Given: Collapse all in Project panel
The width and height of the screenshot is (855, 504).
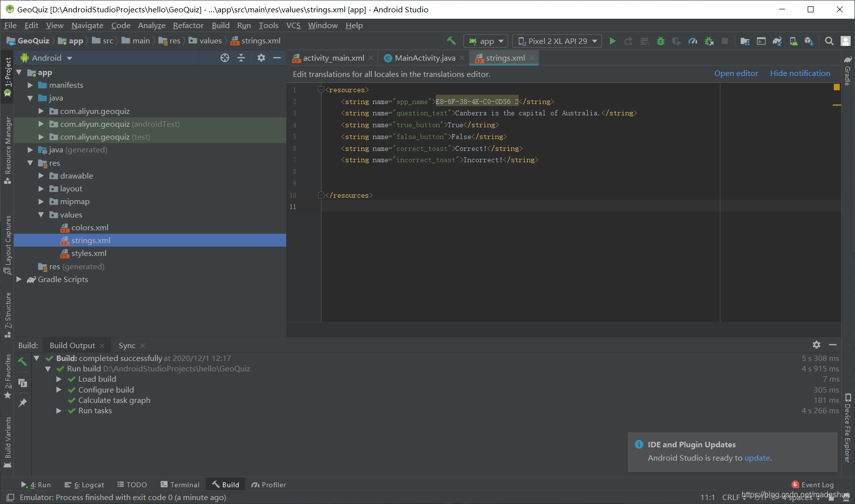Looking at the screenshot, I should pyautogui.click(x=241, y=58).
